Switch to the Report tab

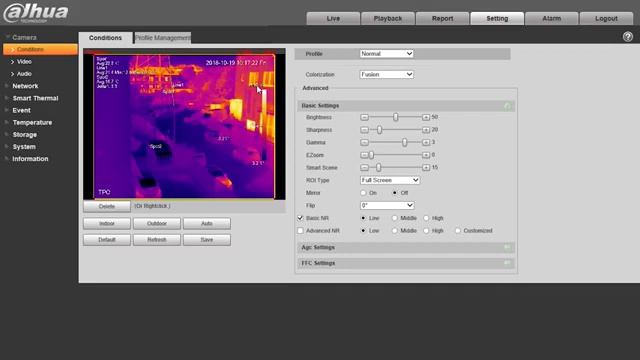[442, 18]
